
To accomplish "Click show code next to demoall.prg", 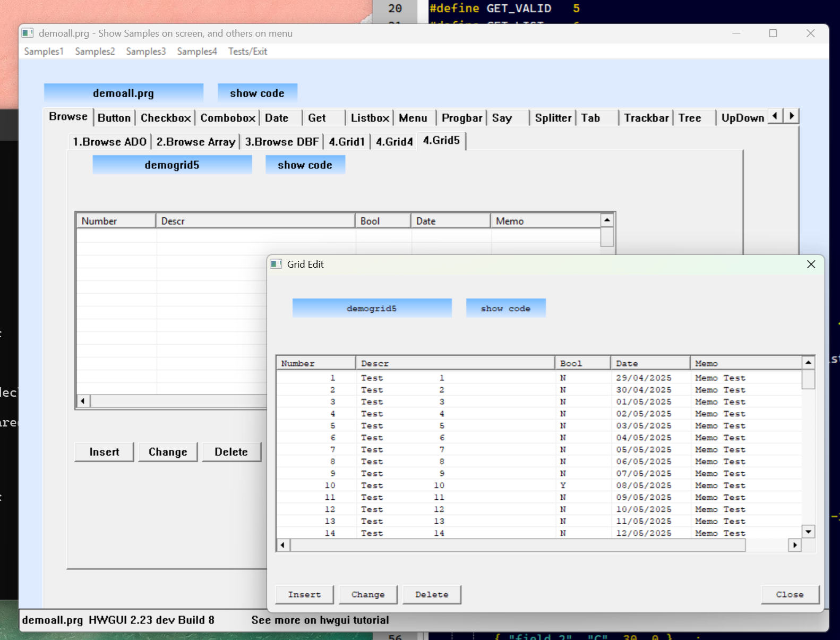I will [x=257, y=93].
